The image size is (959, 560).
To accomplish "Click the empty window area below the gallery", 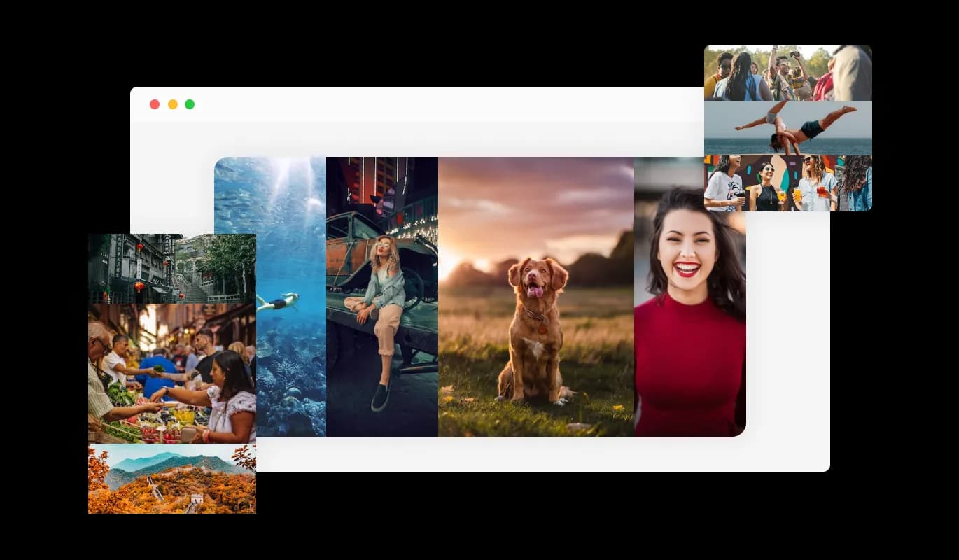I will (x=490, y=454).
